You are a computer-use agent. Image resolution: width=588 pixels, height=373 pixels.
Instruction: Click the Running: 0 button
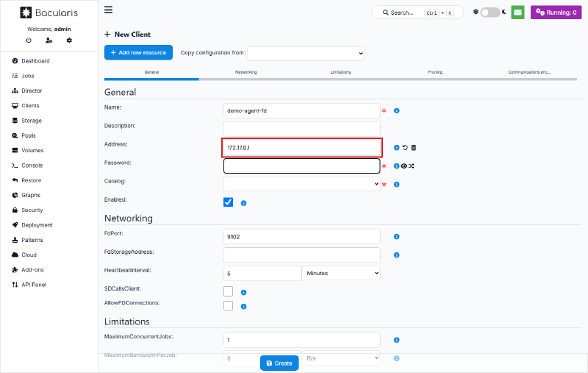pos(556,13)
